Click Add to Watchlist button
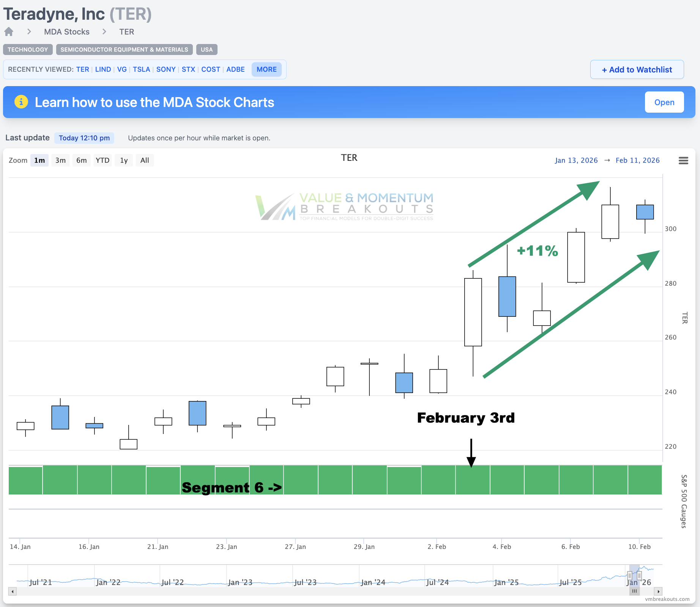 pos(637,70)
